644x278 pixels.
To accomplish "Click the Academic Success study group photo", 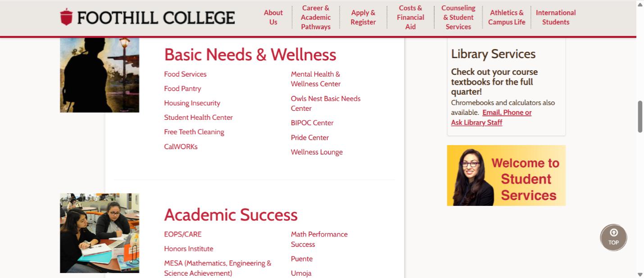I will (x=100, y=233).
